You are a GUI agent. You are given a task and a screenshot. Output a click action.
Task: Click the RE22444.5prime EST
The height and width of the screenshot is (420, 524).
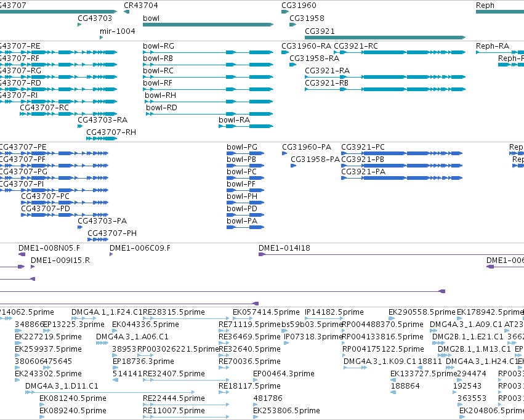coord(186,405)
